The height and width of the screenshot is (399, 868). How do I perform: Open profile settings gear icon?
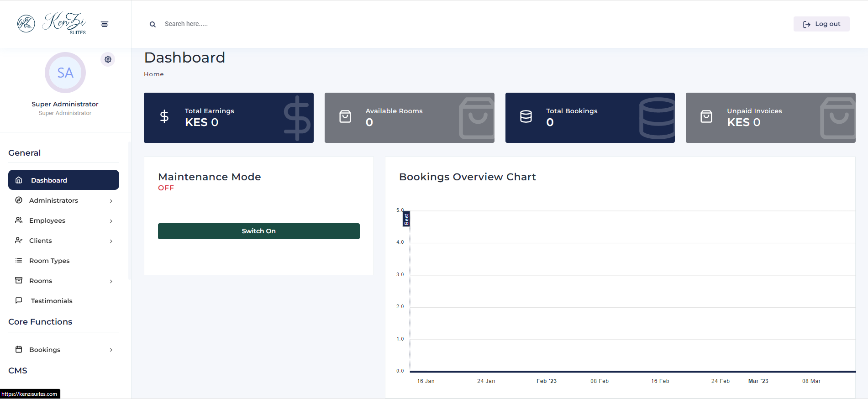click(108, 59)
